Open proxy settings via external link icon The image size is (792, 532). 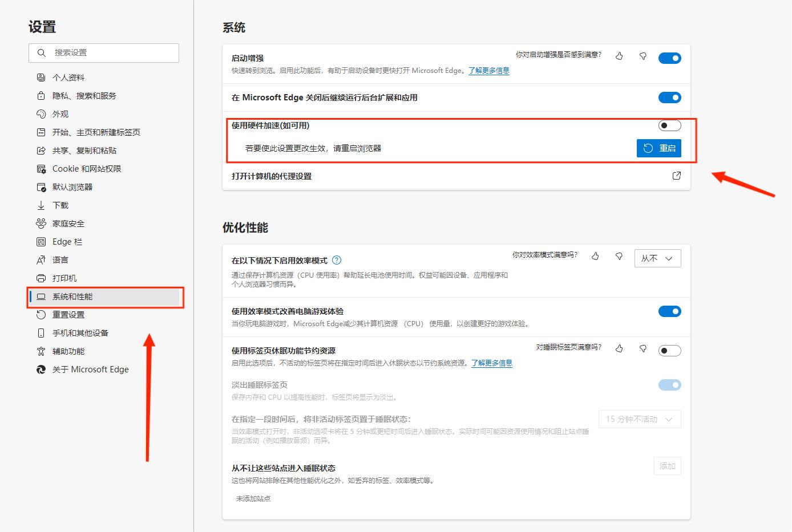677,176
